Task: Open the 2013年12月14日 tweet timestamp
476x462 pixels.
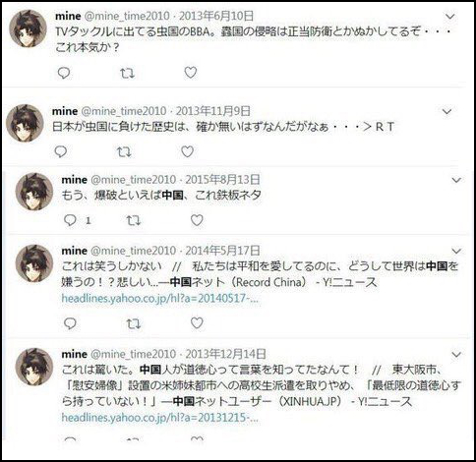Action: 226,354
